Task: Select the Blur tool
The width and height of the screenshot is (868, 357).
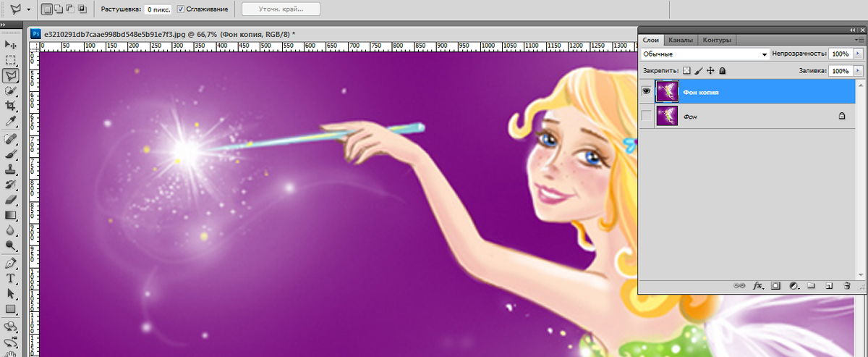Action: click(x=10, y=230)
